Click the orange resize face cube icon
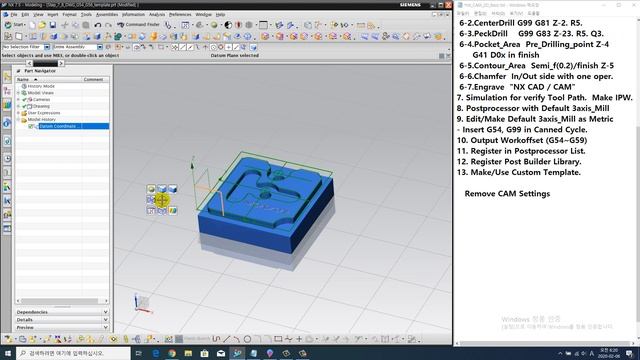This screenshot has width=640, height=360. [280, 37]
